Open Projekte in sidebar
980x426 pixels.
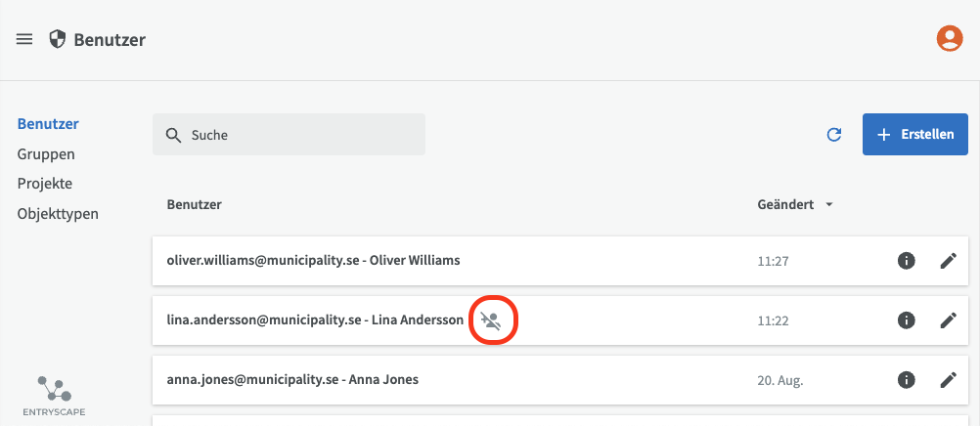pos(45,184)
